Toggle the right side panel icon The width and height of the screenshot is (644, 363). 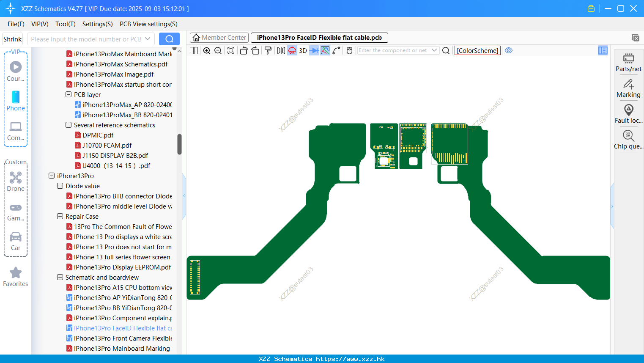coord(603,50)
